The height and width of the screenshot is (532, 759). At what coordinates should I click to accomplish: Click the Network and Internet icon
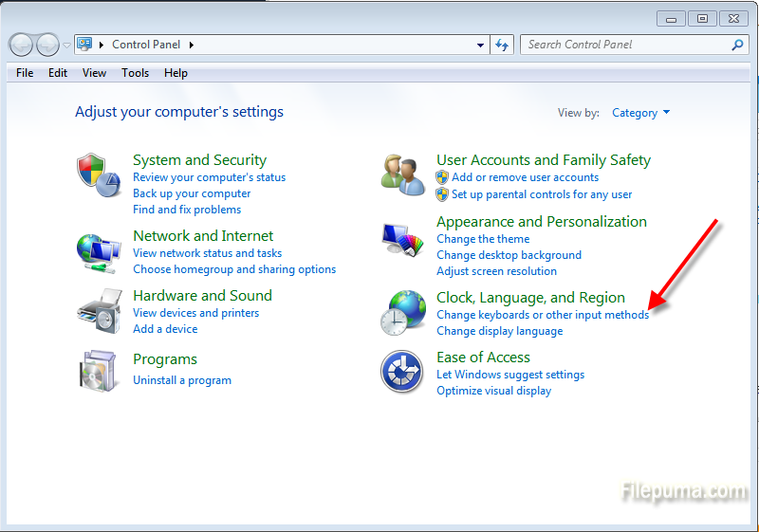click(x=99, y=253)
